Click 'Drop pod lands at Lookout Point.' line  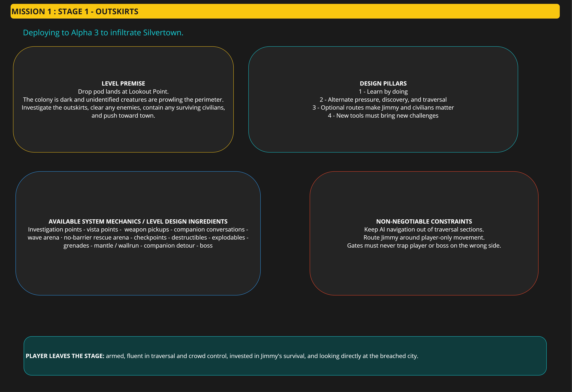[123, 91]
